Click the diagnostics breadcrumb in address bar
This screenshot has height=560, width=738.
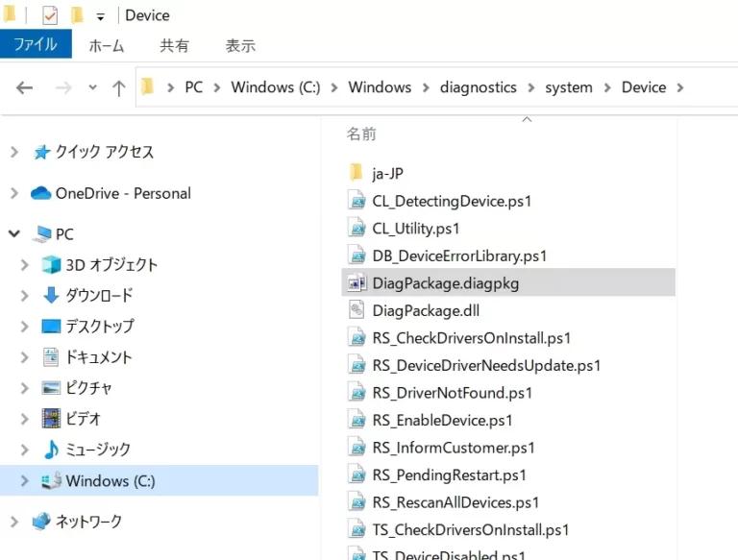coord(478,87)
